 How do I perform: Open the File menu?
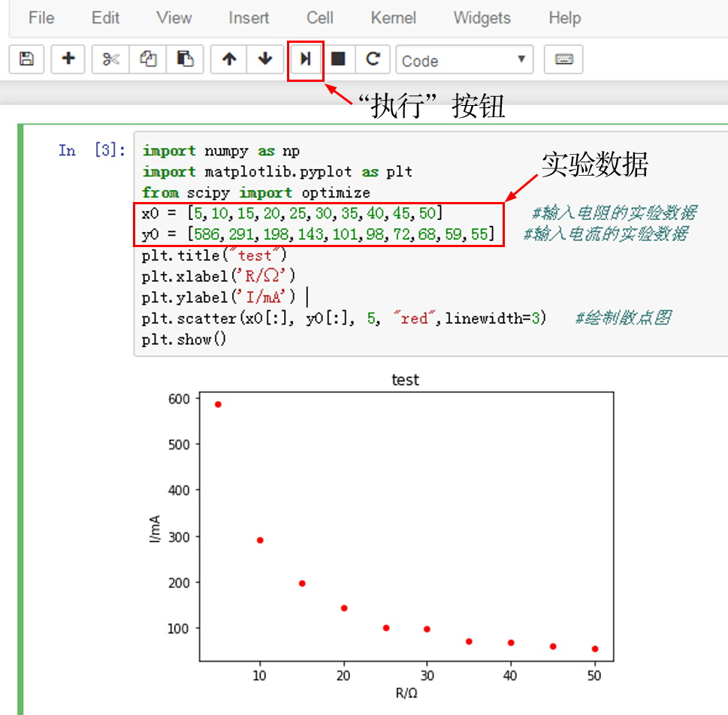pos(41,18)
